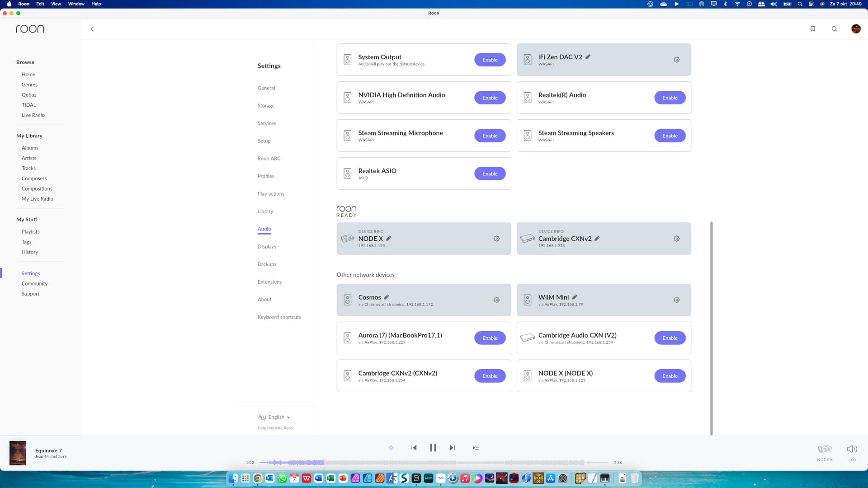Select NODE X zone picker
Screen dimensions: 868x488
tap(825, 452)
